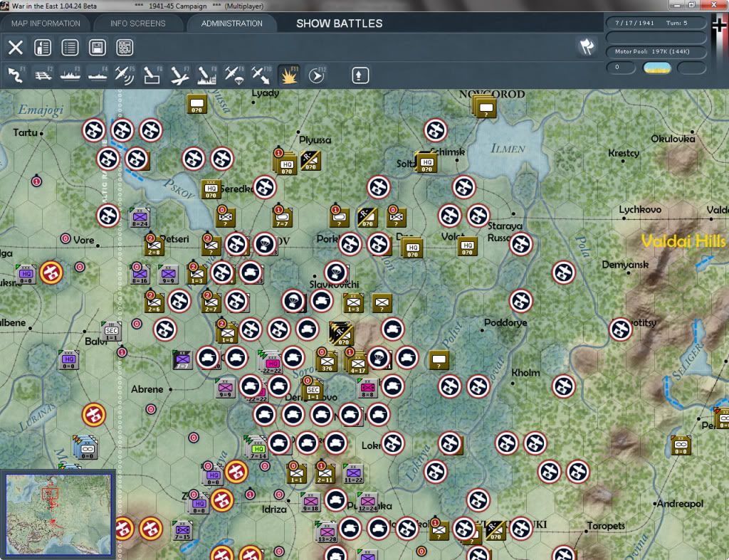Click the Tartu city label
This screenshot has width=729, height=560.
pyautogui.click(x=25, y=132)
